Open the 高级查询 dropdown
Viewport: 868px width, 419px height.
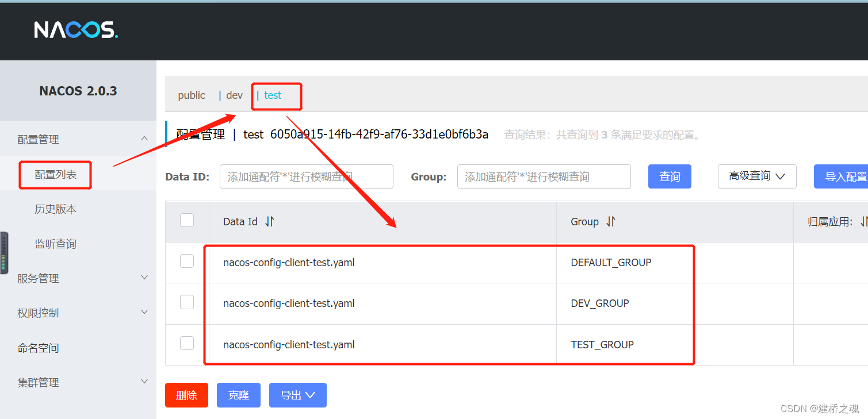pos(757,176)
